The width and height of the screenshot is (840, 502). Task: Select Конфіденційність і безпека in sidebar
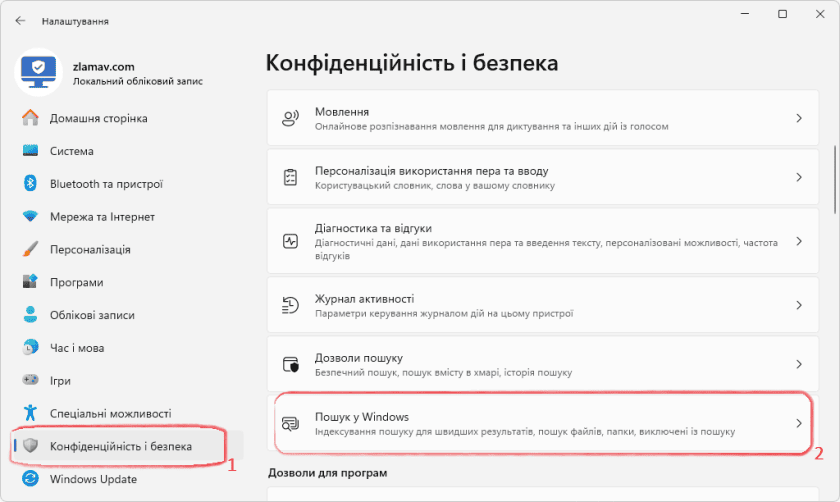(128, 446)
